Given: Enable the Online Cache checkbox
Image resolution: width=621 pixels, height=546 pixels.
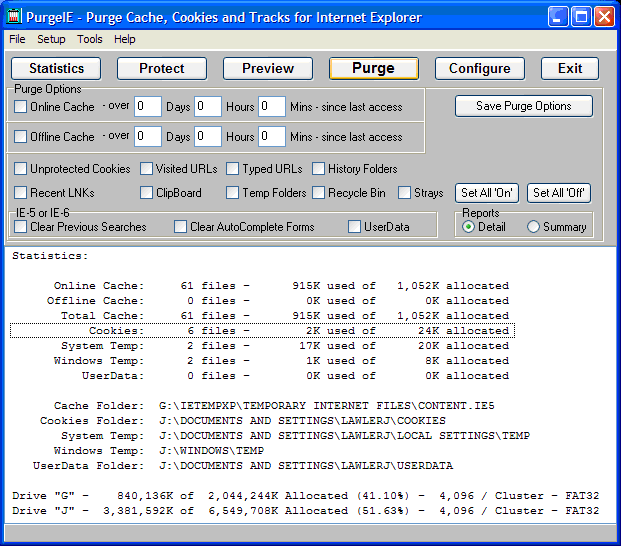Looking at the screenshot, I should point(20,107).
